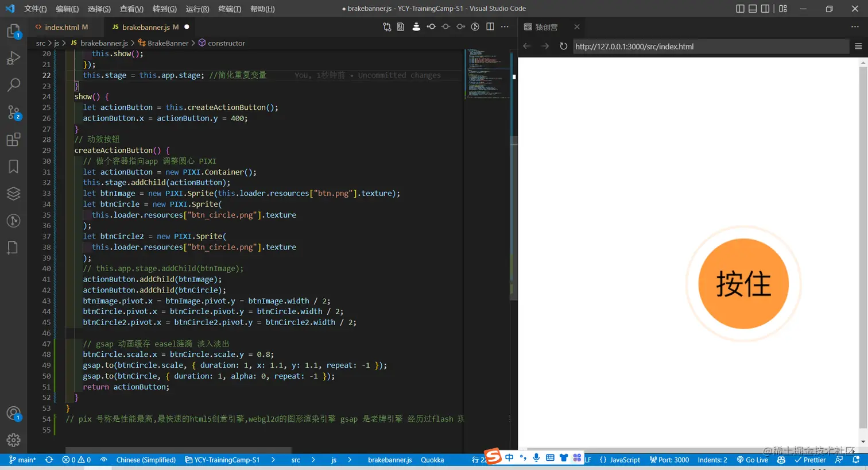The height and width of the screenshot is (470, 868).
Task: Reload the browser preview page
Action: click(563, 47)
